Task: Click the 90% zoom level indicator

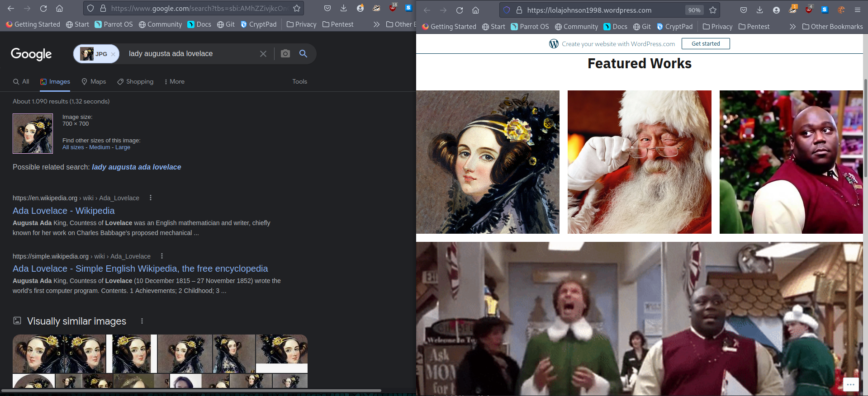Action: pos(694,10)
